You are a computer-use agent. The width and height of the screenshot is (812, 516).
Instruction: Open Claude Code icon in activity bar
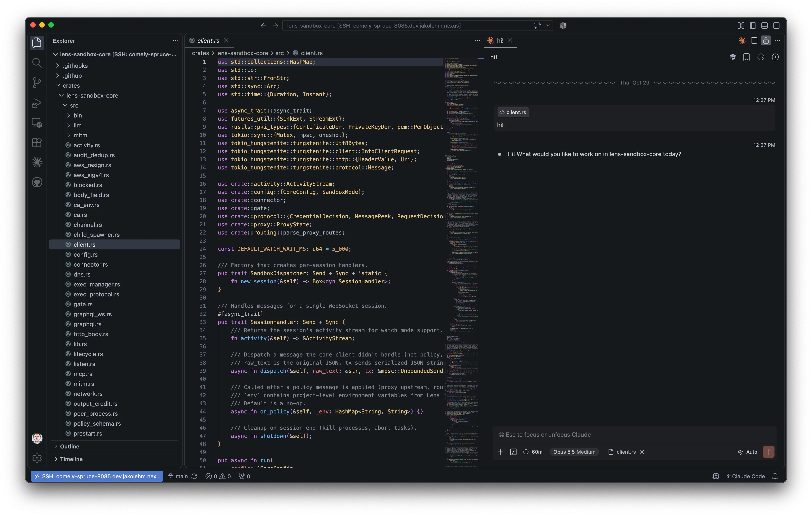click(x=37, y=162)
